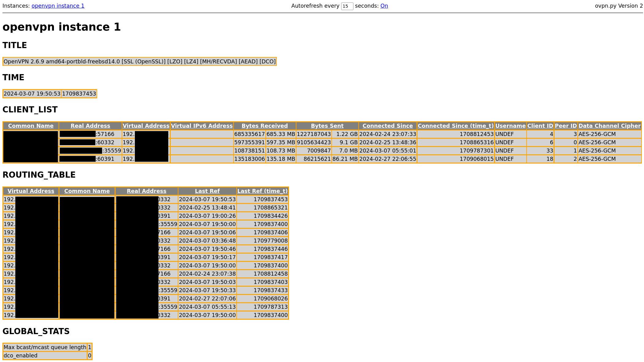Sort client list by Common Name
644x362 pixels.
pos(31,126)
